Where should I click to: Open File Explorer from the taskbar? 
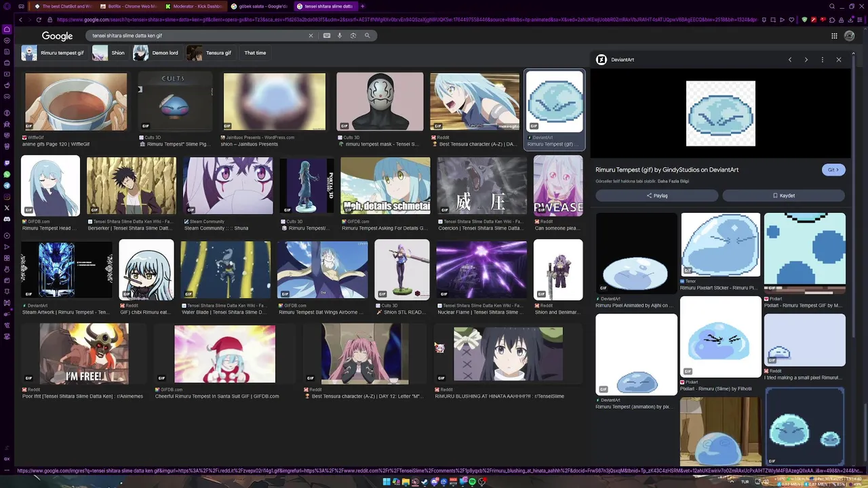click(x=405, y=481)
